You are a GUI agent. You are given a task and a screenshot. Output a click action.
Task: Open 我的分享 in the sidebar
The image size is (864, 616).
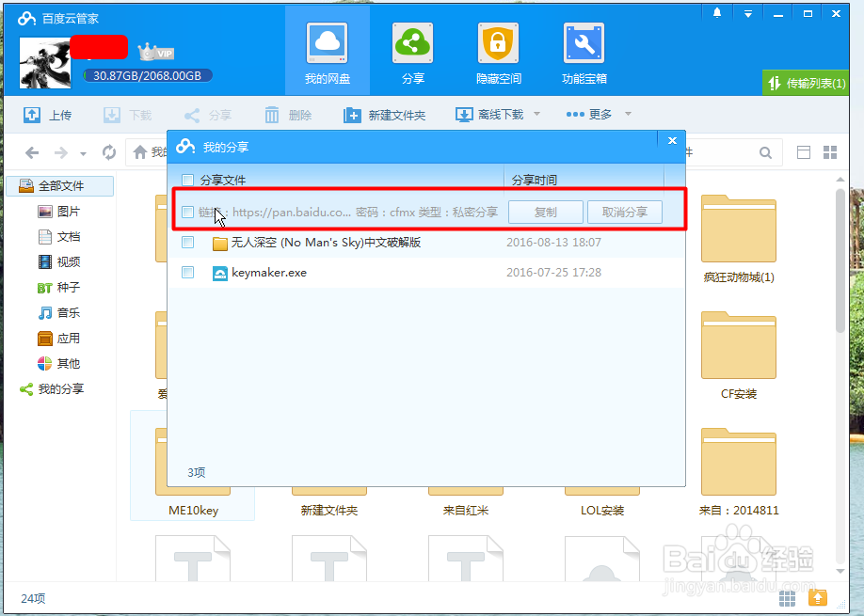pos(52,389)
